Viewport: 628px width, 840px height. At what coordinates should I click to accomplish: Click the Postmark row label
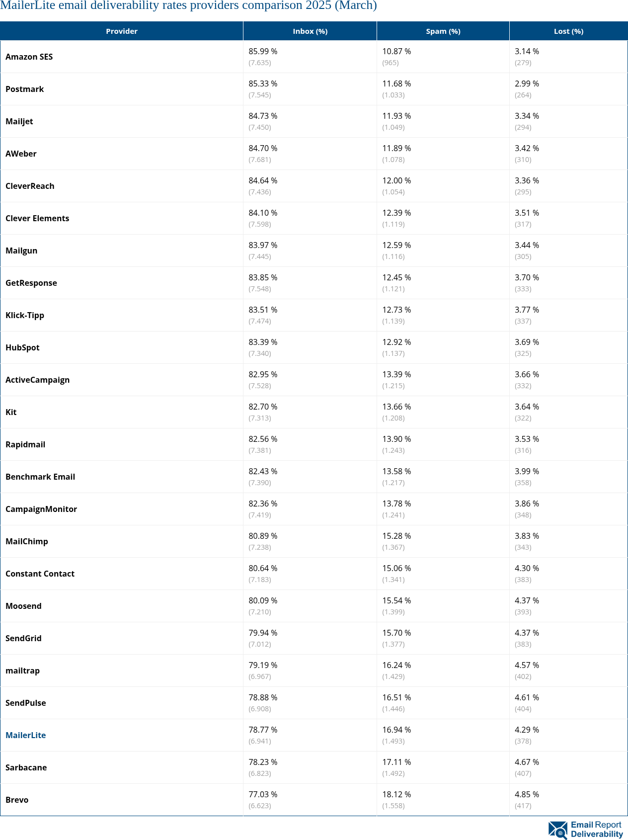point(25,89)
